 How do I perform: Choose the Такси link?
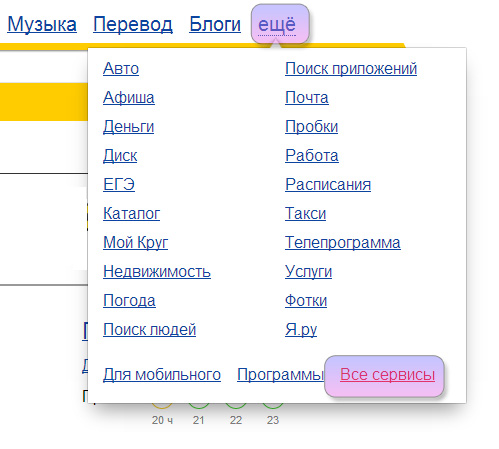click(x=305, y=213)
